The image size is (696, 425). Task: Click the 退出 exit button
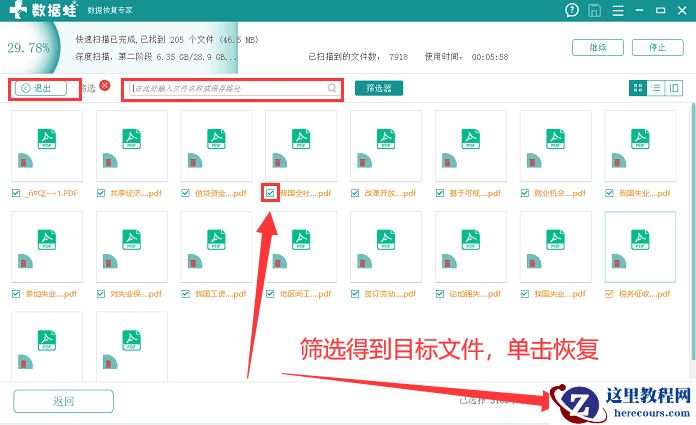[x=41, y=88]
